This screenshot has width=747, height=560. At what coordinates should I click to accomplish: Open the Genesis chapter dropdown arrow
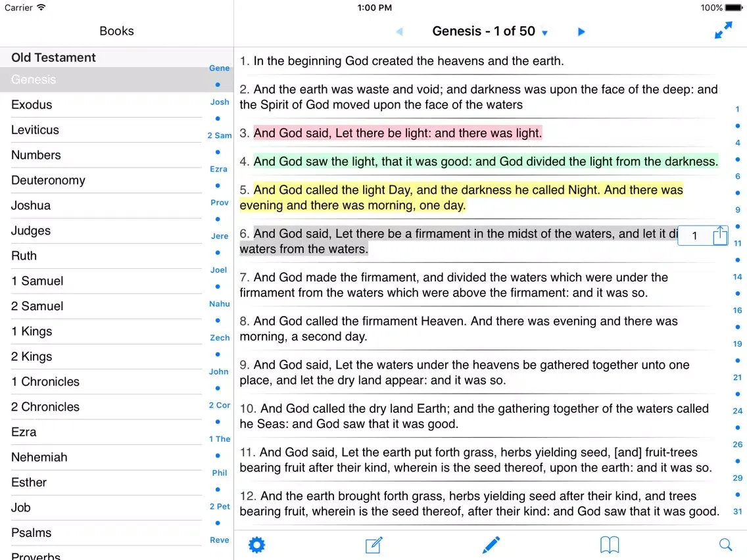pos(545,33)
